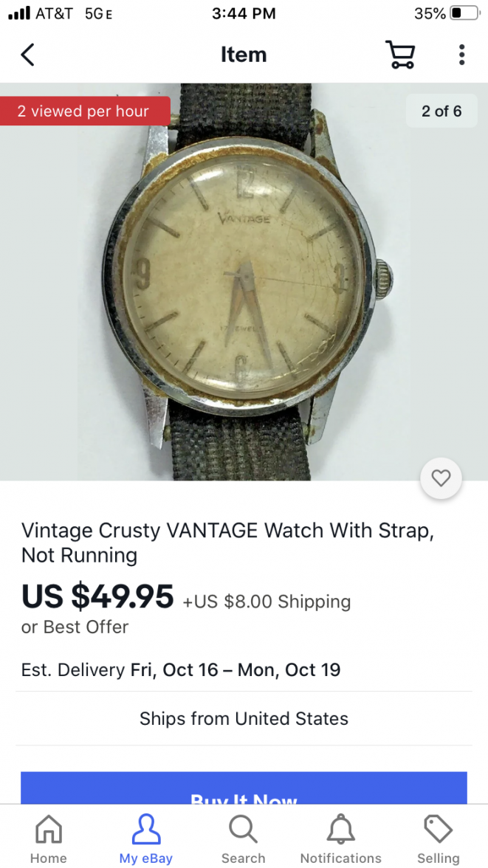Open the My eBay tab
Image resolution: width=488 pixels, height=868 pixels.
pos(146,838)
